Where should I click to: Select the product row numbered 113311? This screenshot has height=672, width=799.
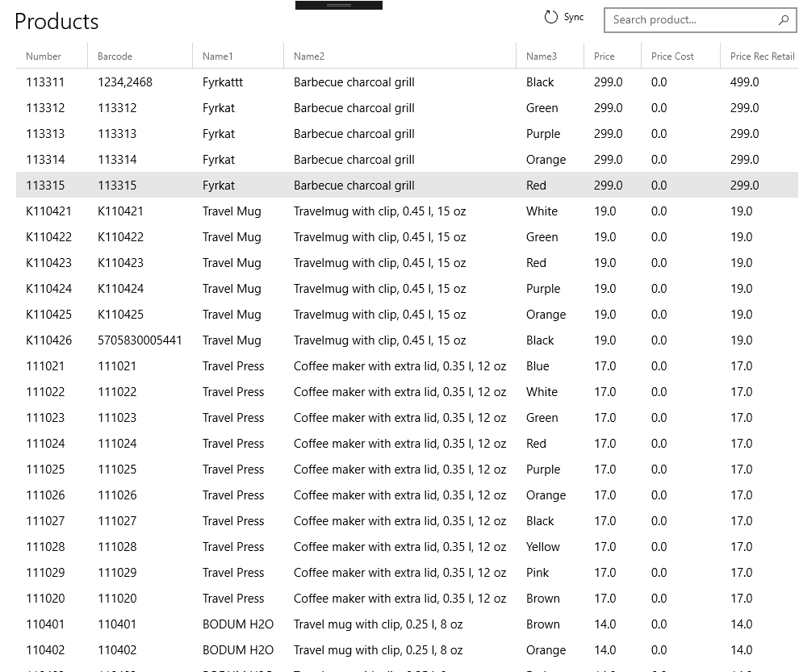(45, 82)
